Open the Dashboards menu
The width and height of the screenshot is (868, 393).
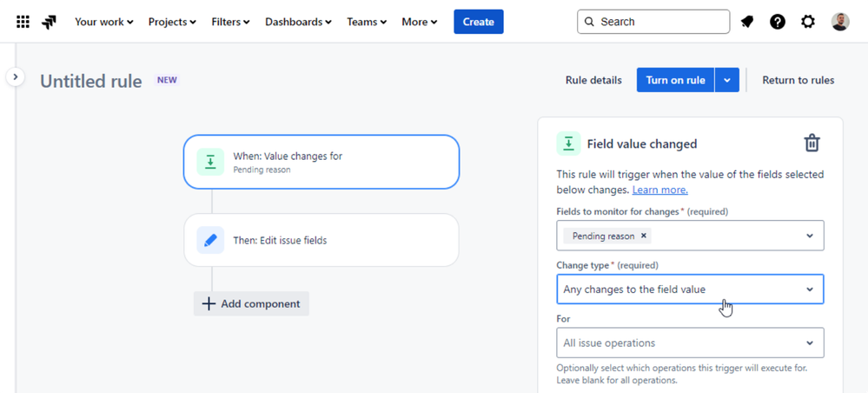[x=298, y=22]
